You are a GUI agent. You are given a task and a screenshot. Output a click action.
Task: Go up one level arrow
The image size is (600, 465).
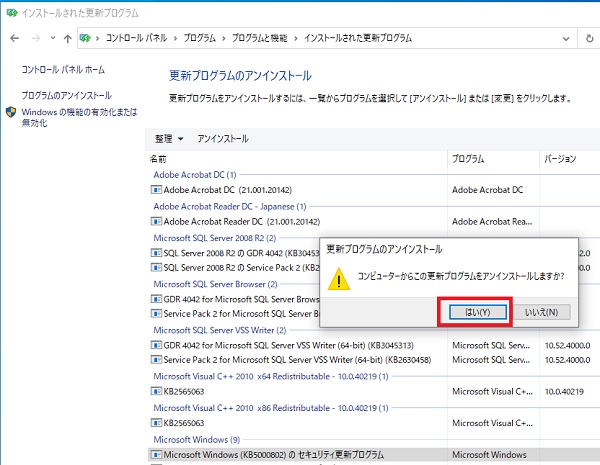(68, 38)
